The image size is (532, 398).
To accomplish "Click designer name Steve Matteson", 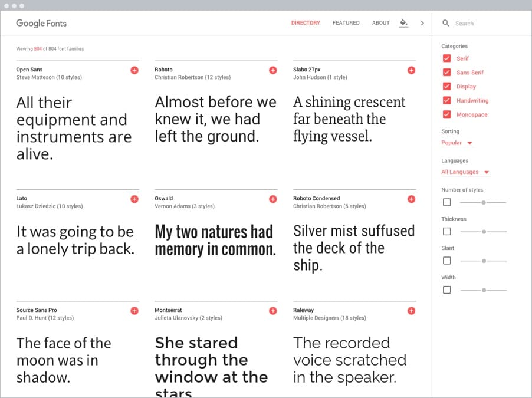I will (35, 77).
